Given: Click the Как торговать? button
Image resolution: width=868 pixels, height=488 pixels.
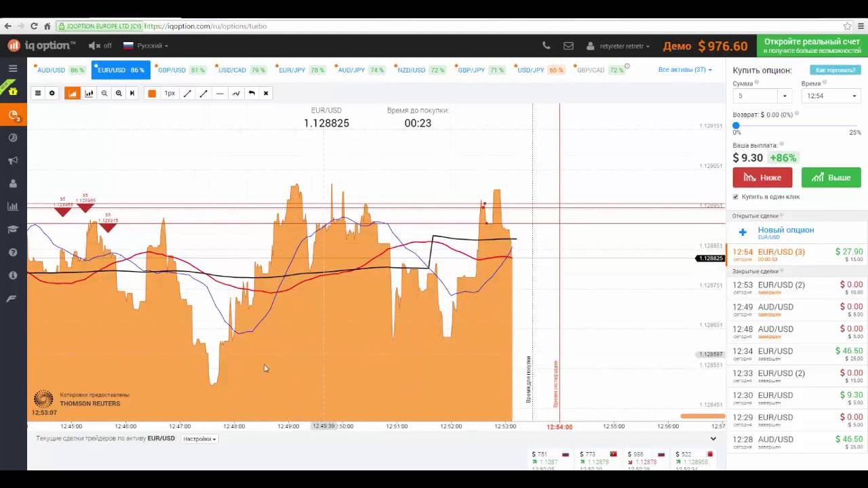Looking at the screenshot, I should 835,70.
